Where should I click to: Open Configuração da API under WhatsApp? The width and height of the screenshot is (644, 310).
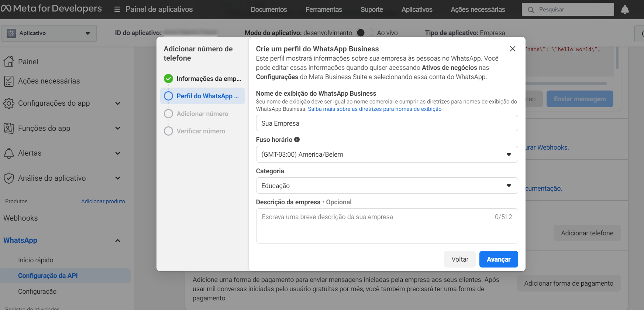click(x=65, y=276)
